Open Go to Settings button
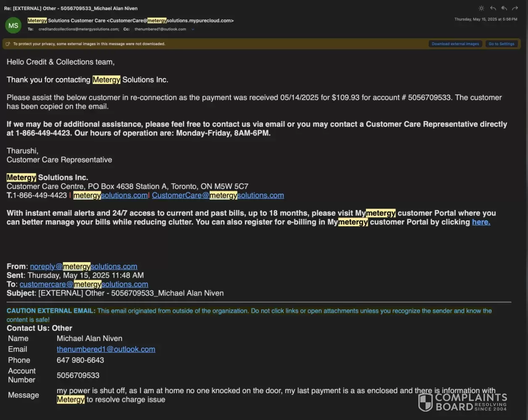The height and width of the screenshot is (420, 528). pos(502,44)
